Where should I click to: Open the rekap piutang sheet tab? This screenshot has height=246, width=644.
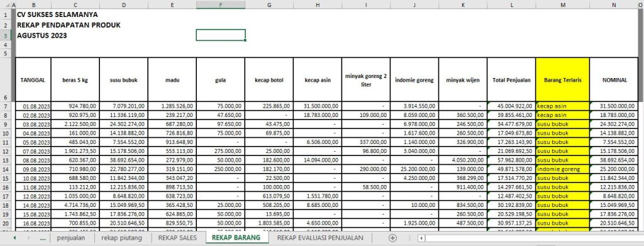[x=121, y=238]
